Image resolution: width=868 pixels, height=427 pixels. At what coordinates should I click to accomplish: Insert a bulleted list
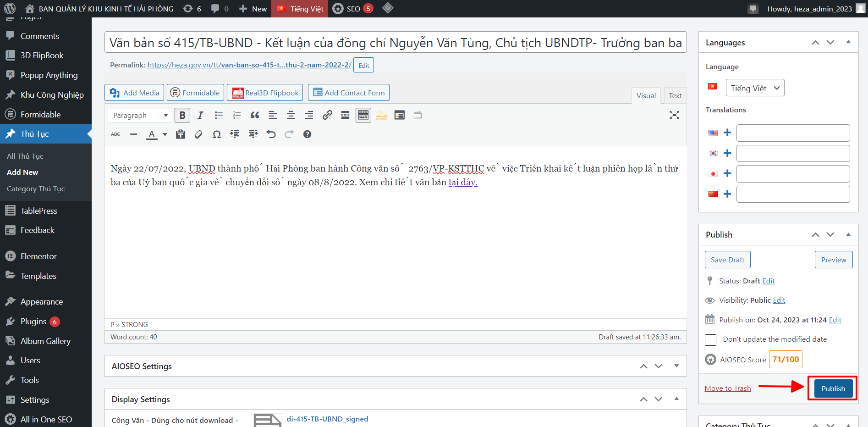click(x=219, y=115)
